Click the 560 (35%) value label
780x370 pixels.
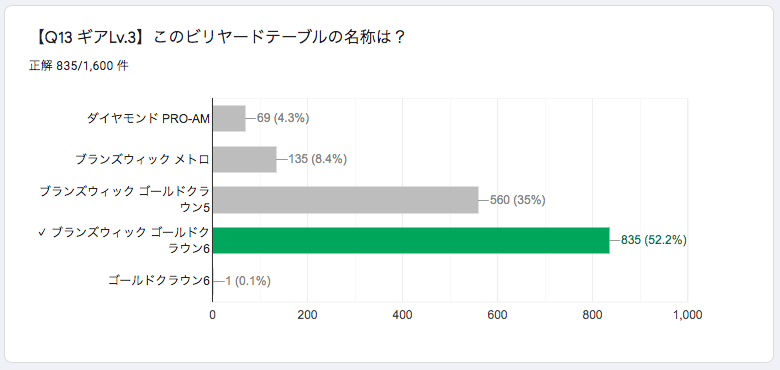click(x=518, y=200)
